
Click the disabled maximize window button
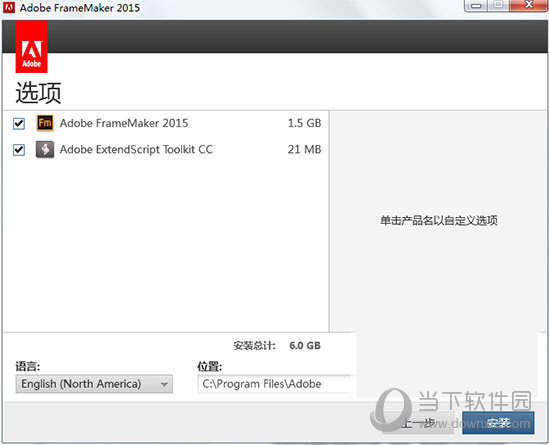(499, 5)
